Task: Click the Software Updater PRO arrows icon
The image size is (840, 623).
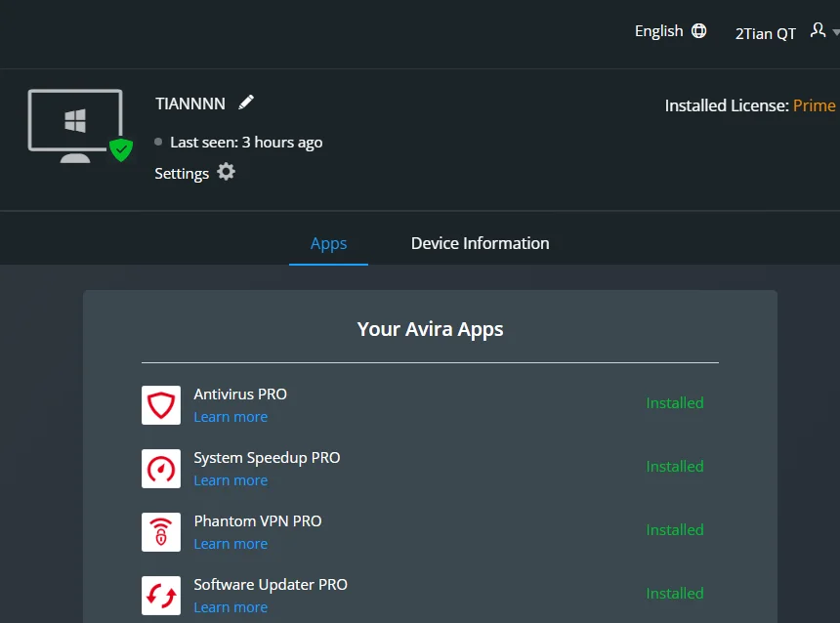Action: tap(161, 596)
